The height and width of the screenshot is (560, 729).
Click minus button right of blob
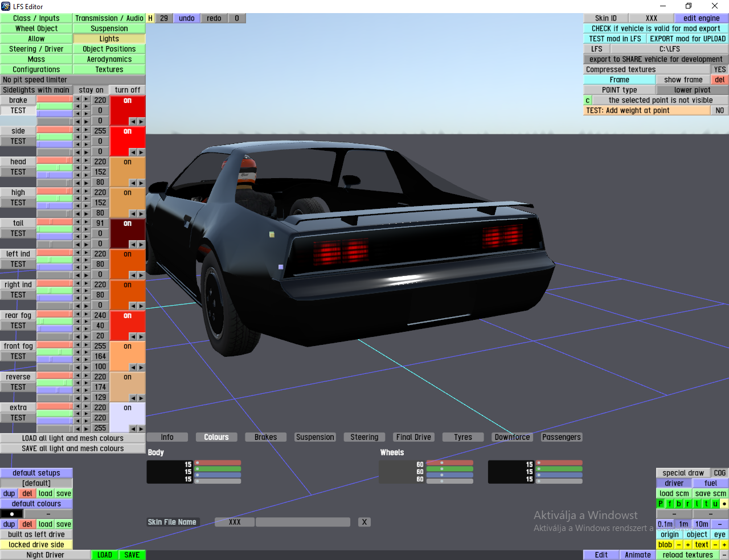(679, 545)
